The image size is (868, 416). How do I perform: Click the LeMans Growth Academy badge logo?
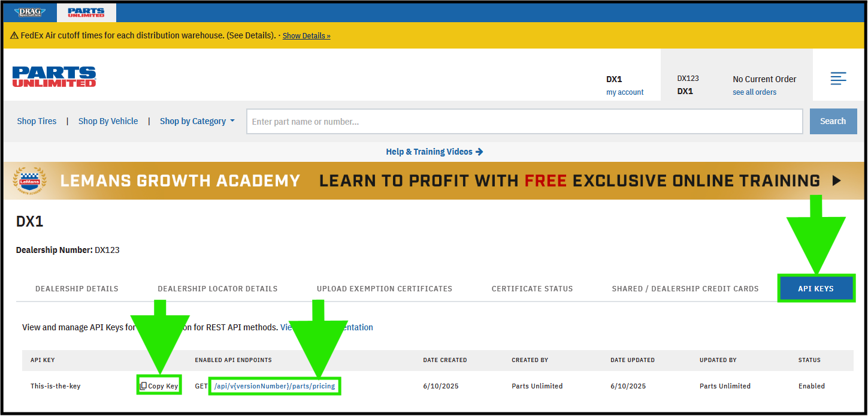pyautogui.click(x=29, y=181)
